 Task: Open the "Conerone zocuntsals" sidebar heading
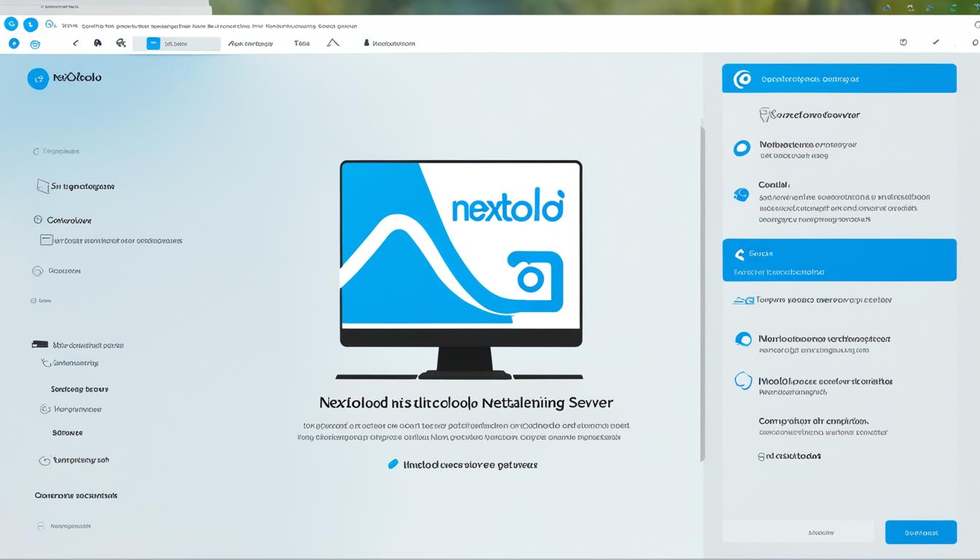pos(76,495)
